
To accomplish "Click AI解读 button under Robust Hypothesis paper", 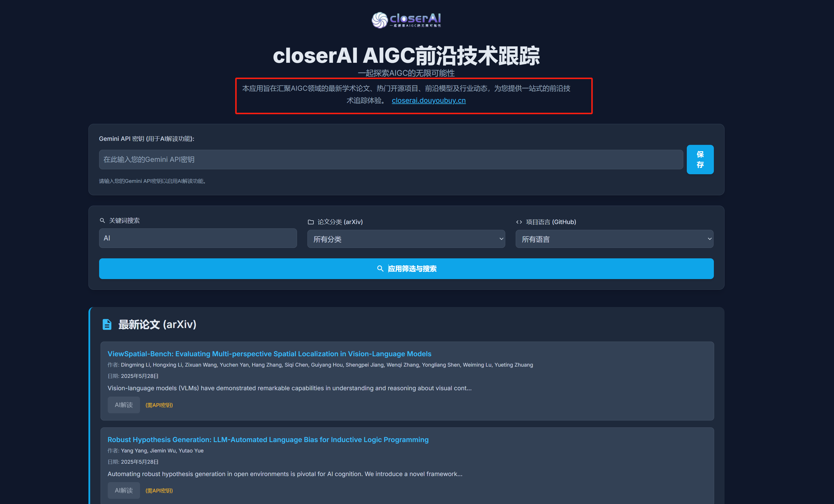I will tap(124, 490).
